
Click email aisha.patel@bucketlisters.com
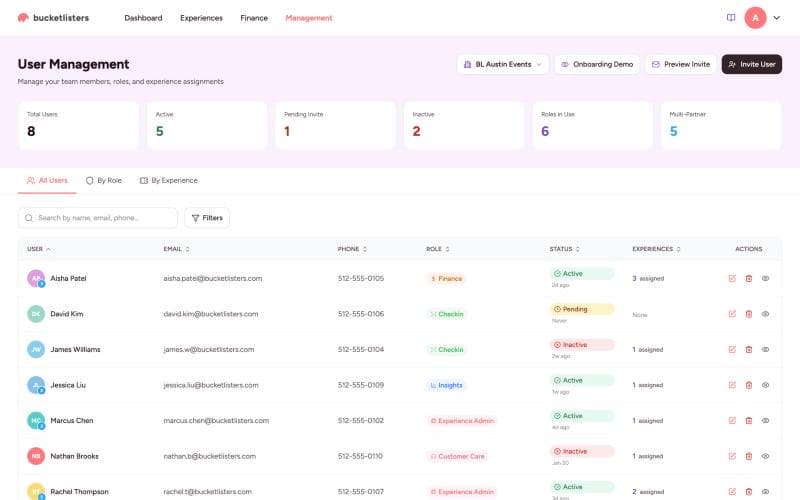tap(213, 279)
